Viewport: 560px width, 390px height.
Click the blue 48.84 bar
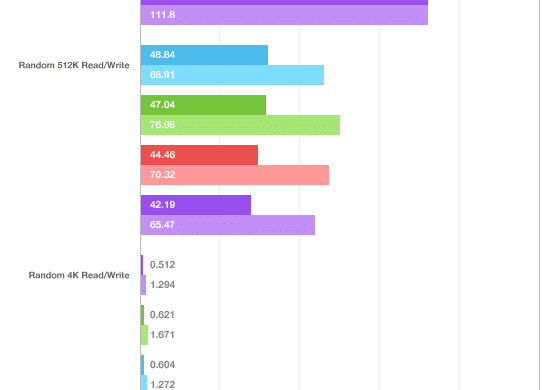[204, 55]
